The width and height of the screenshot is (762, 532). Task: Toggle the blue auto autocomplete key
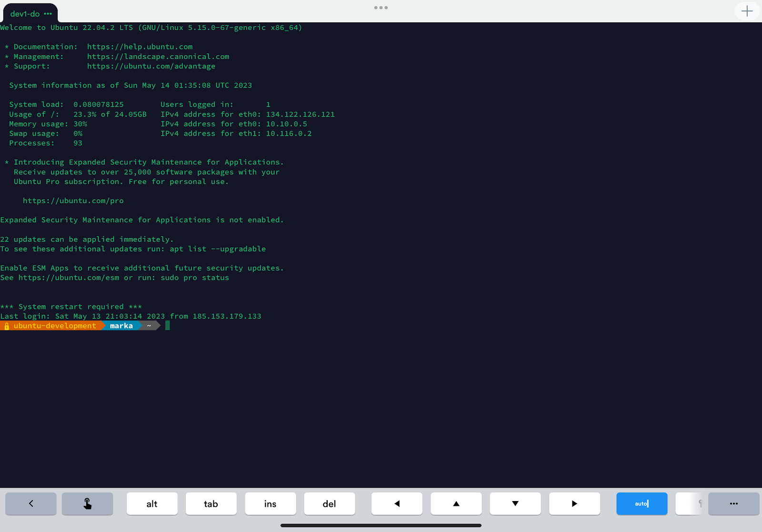point(642,503)
